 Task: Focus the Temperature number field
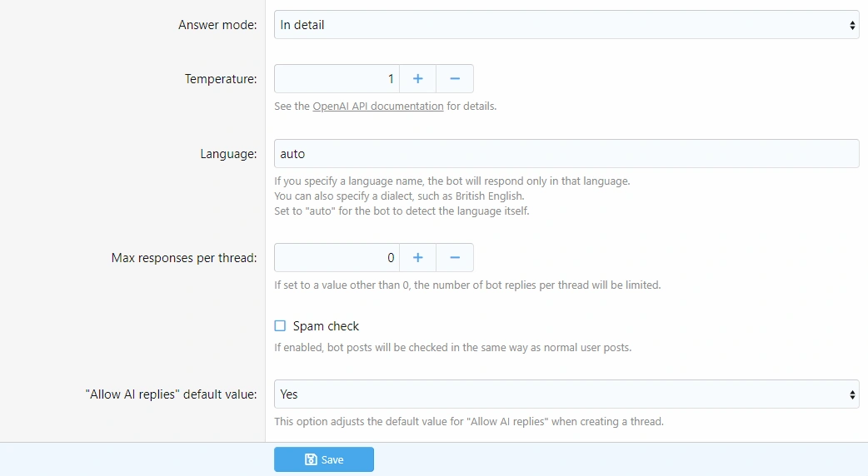tap(337, 79)
